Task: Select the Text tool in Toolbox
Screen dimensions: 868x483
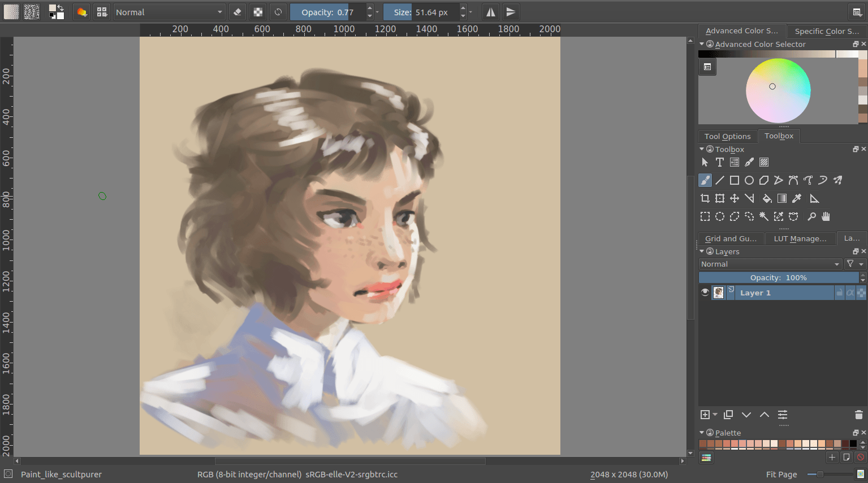Action: [719, 163]
